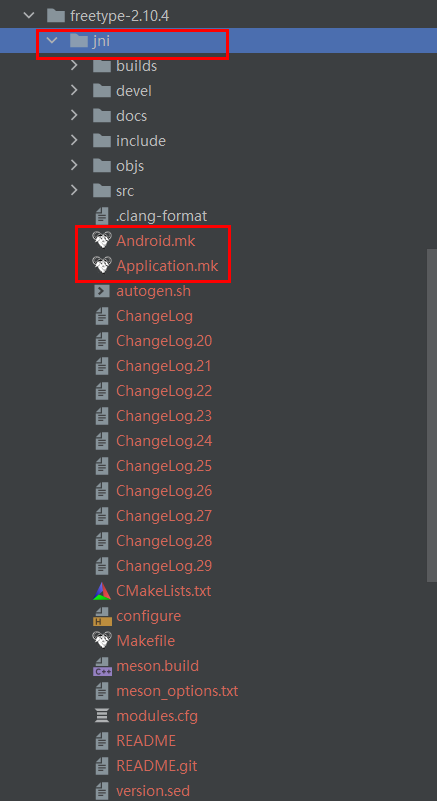The height and width of the screenshot is (801, 437).
Task: Click the modules.cfg config file icon
Action: [x=102, y=716]
